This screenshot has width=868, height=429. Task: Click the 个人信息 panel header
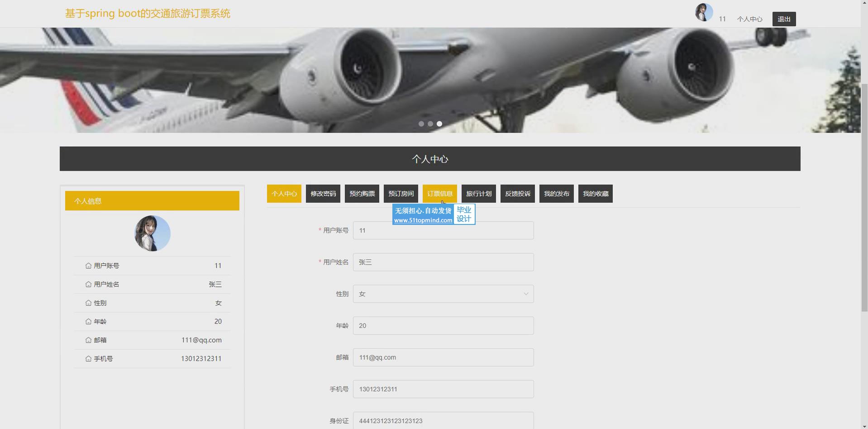pos(152,201)
